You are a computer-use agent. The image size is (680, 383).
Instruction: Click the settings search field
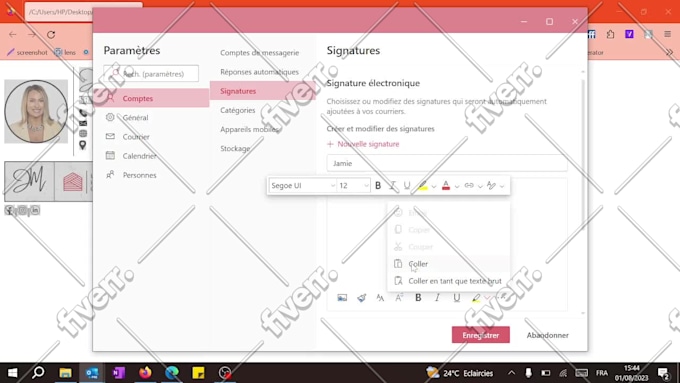(x=151, y=73)
